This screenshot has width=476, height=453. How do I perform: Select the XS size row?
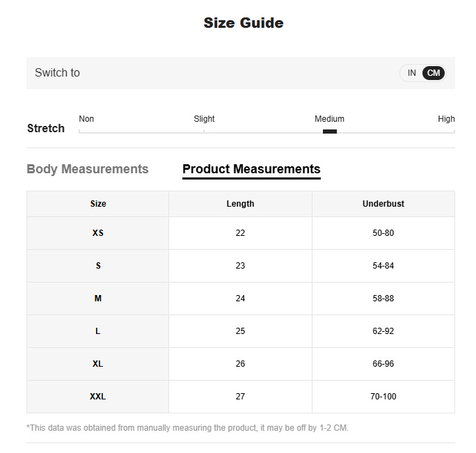98,233
